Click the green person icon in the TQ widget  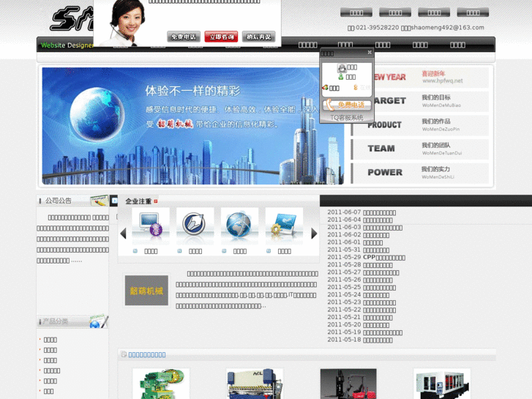pyautogui.click(x=341, y=77)
